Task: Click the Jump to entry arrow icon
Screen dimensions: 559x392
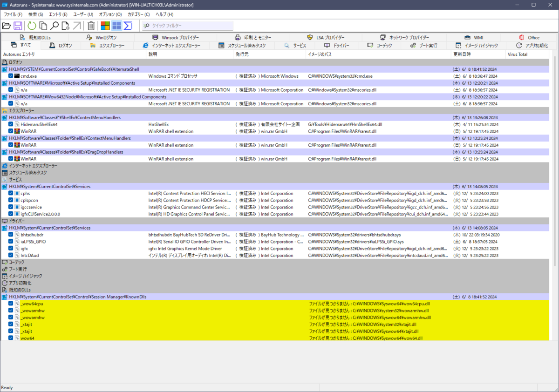Action: (77, 26)
